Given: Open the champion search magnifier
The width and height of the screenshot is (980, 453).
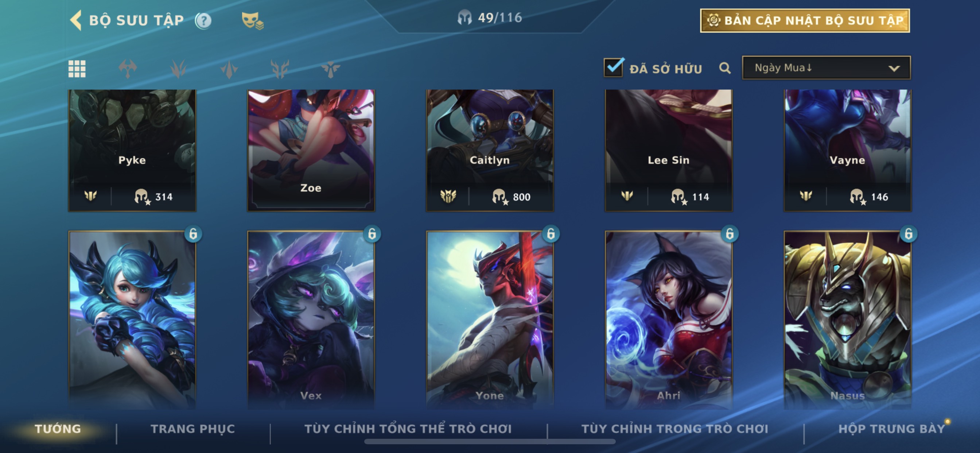Looking at the screenshot, I should (725, 68).
